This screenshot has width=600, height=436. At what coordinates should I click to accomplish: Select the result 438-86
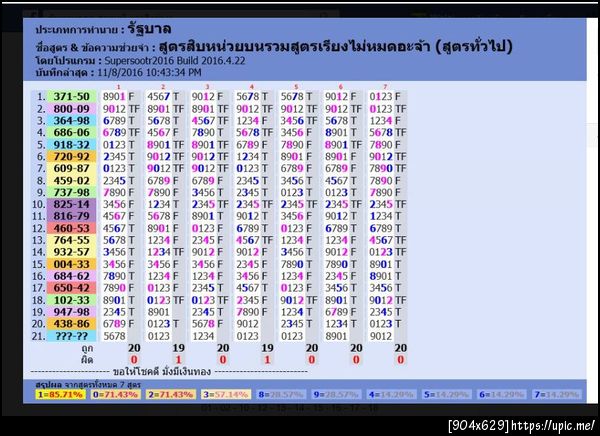coord(72,324)
